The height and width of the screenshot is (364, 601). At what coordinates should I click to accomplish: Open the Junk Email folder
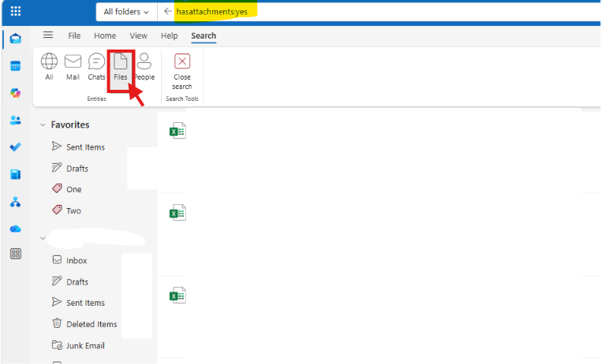pyautogui.click(x=78, y=345)
